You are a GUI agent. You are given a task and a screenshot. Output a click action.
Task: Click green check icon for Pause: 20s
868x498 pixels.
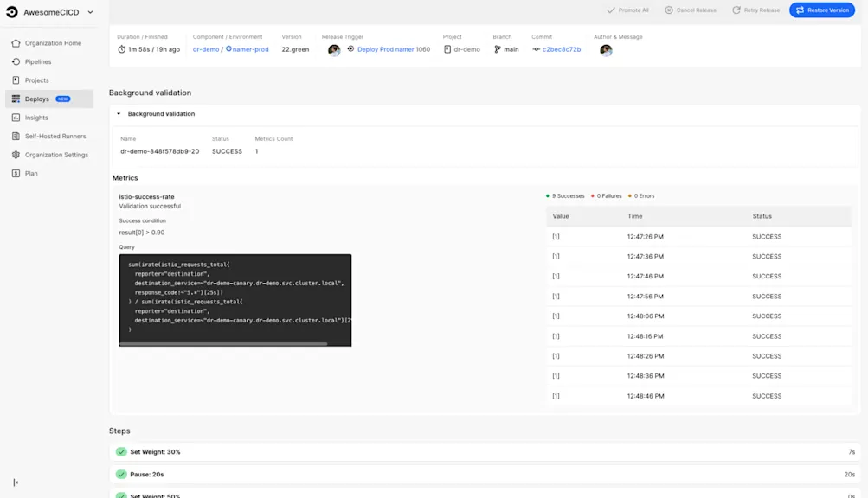(x=121, y=474)
